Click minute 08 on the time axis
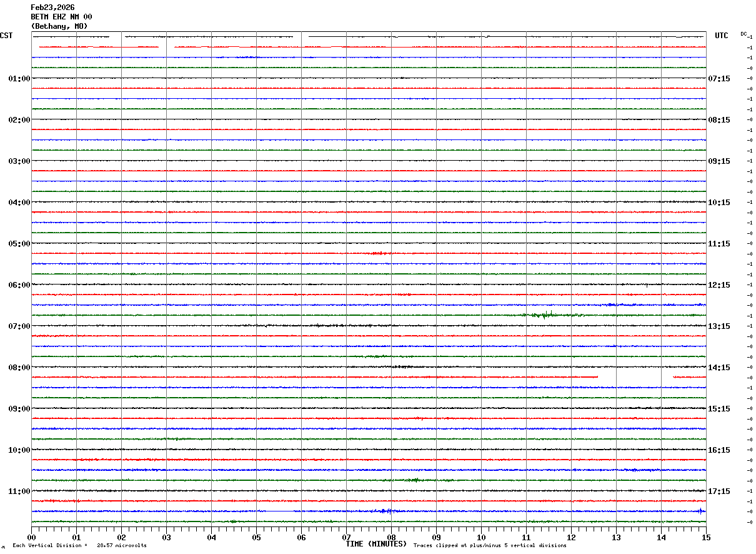The height and width of the screenshot is (554, 756). 391,537
